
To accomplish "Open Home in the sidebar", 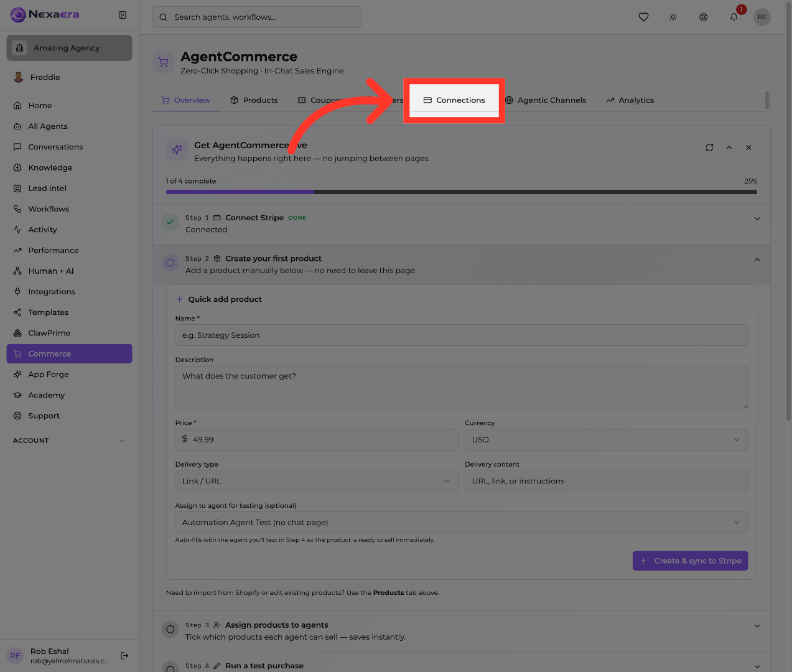I will [69, 106].
